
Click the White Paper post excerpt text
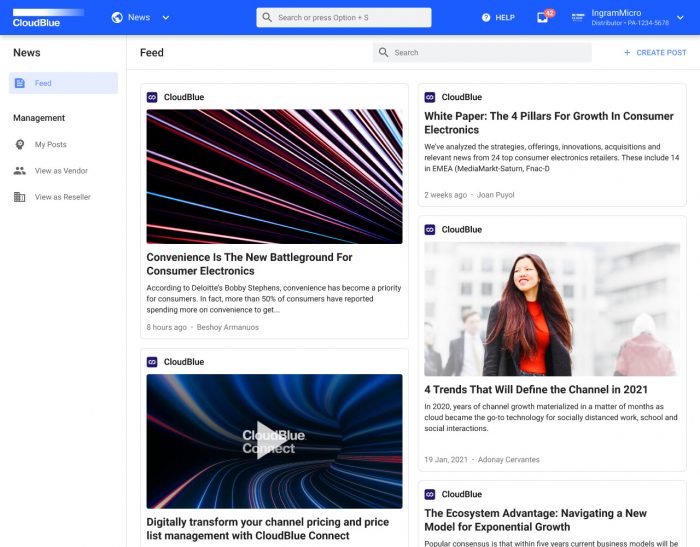coord(552,158)
